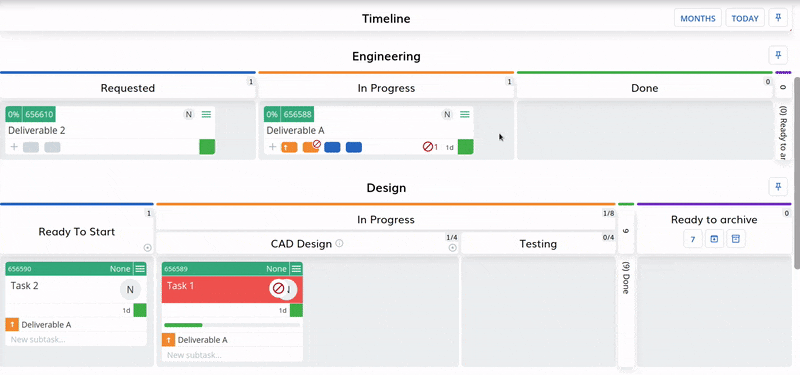
Task: Open the hamburger menu on Task 2 card
Action: [140, 268]
